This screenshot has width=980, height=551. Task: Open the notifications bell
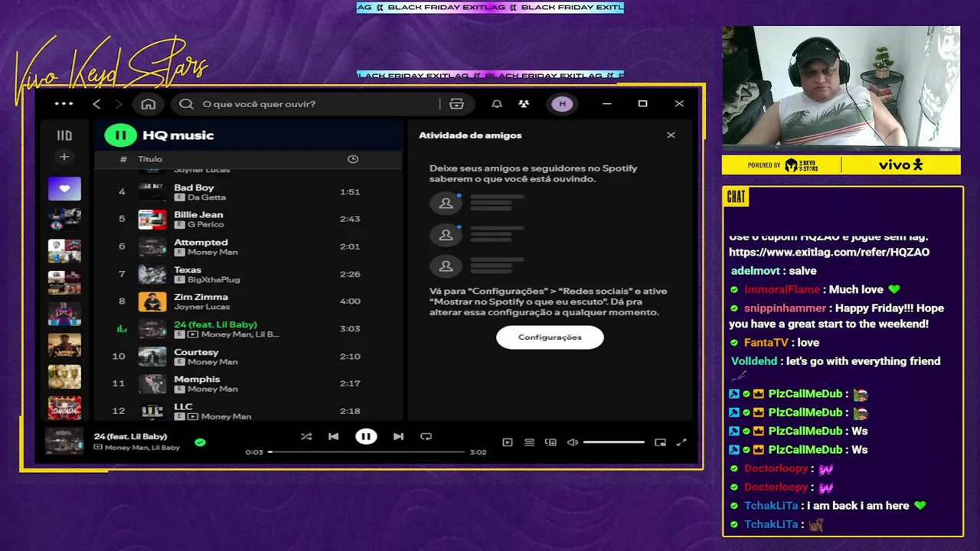497,104
